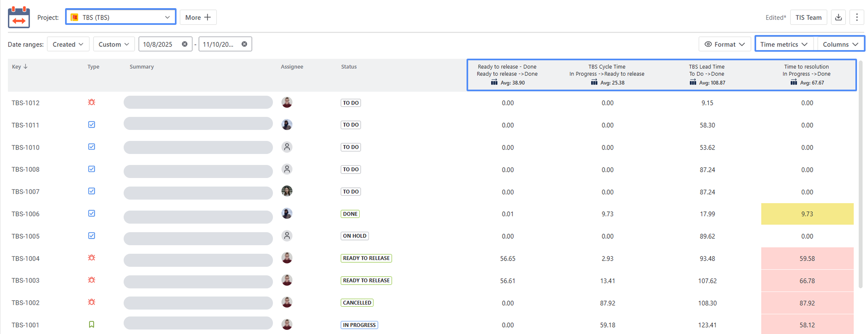Clear the end date field

(x=244, y=44)
